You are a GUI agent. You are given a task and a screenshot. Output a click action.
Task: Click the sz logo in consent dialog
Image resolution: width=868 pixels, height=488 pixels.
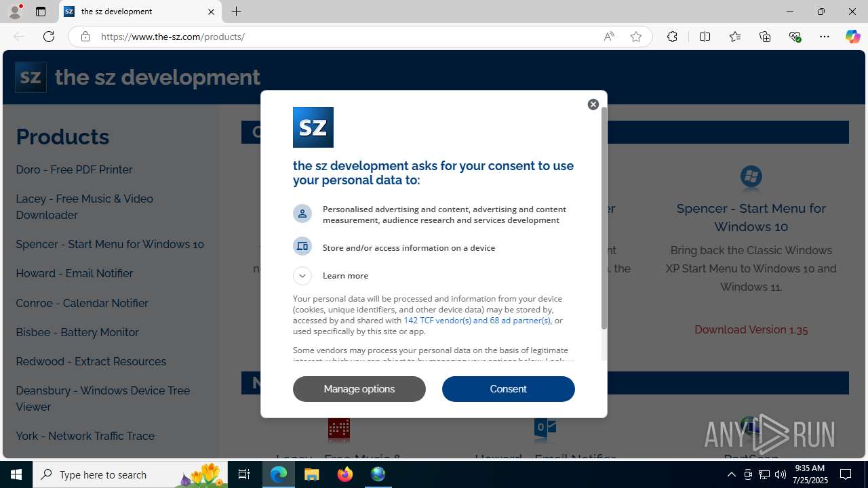(313, 127)
